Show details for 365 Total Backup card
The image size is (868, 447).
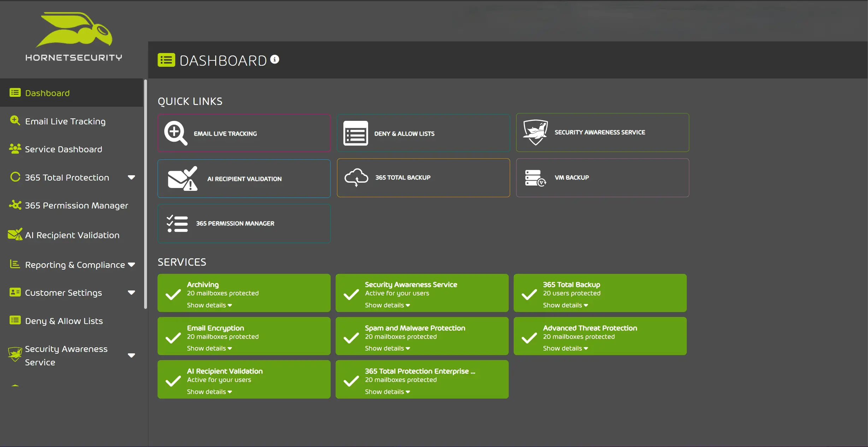pos(566,305)
